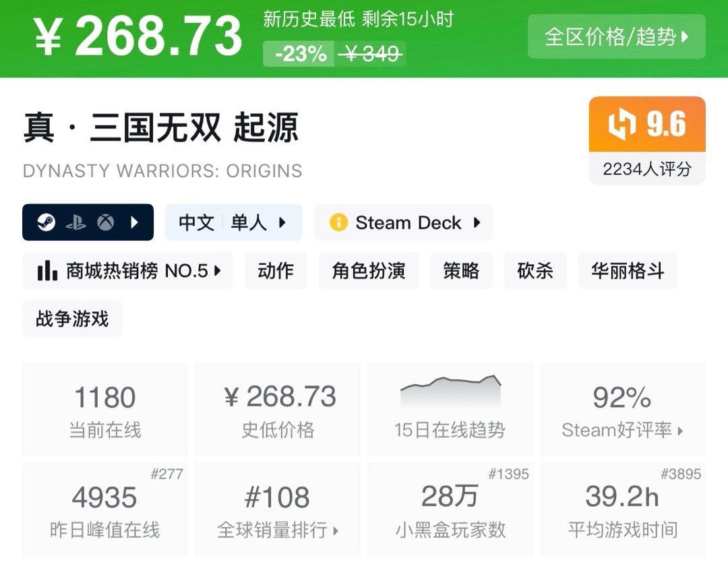Click the Steam Deck info icon
This screenshot has height=564, width=728.
pos(338,222)
